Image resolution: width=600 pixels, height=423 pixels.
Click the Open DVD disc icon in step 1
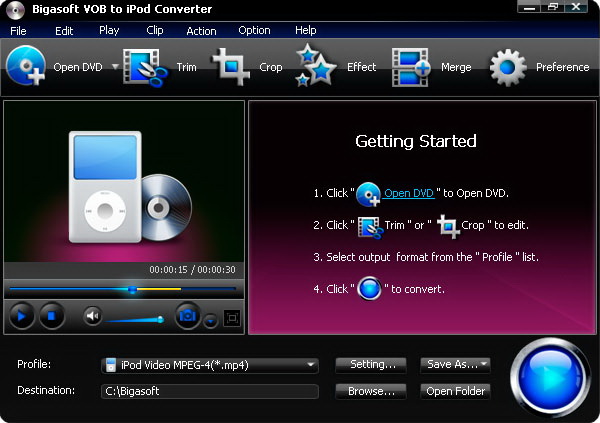[368, 194]
